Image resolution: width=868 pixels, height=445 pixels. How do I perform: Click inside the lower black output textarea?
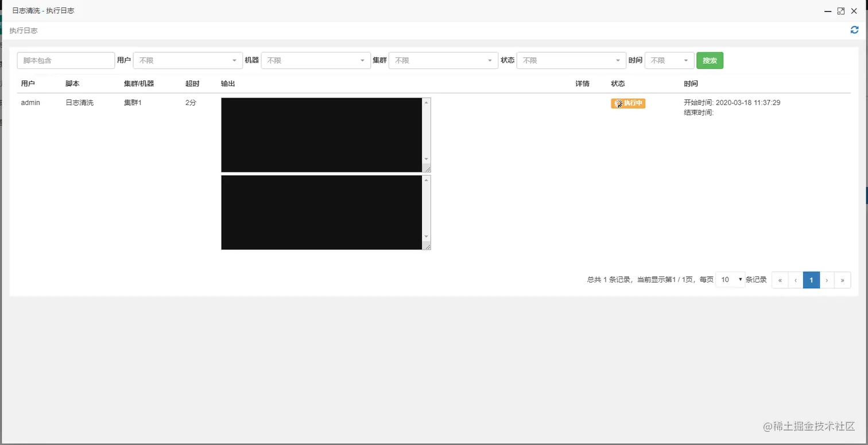(321, 212)
